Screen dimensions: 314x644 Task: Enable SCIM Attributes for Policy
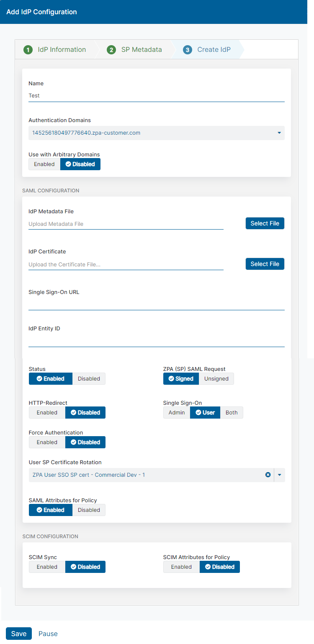[x=181, y=567]
